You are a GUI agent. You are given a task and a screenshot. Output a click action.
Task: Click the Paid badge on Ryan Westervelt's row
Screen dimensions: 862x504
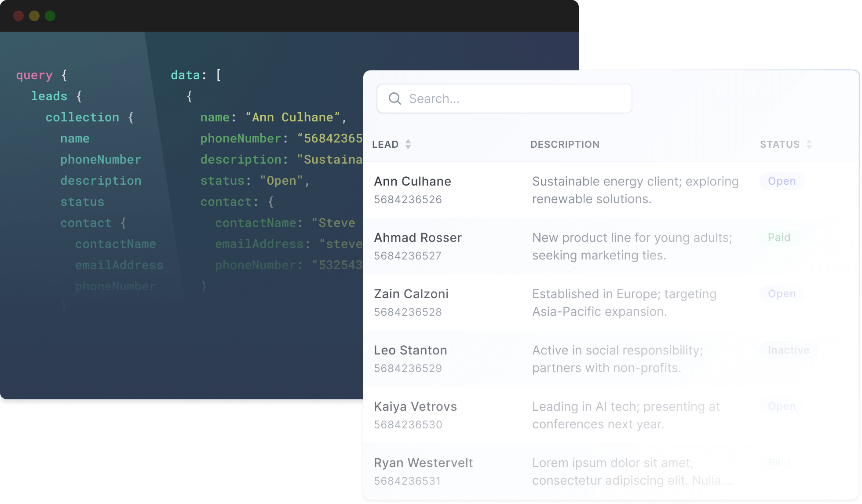point(778,462)
